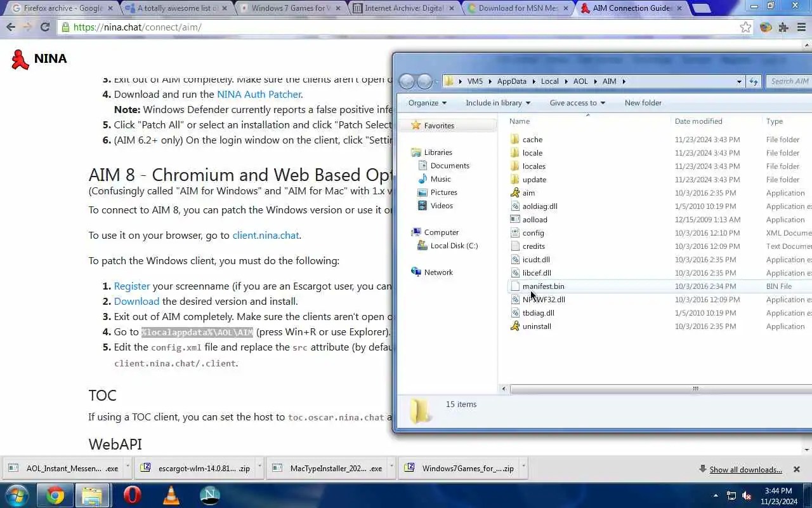Click the Download link in the steps
Image resolution: width=812 pixels, height=508 pixels.
(136, 301)
